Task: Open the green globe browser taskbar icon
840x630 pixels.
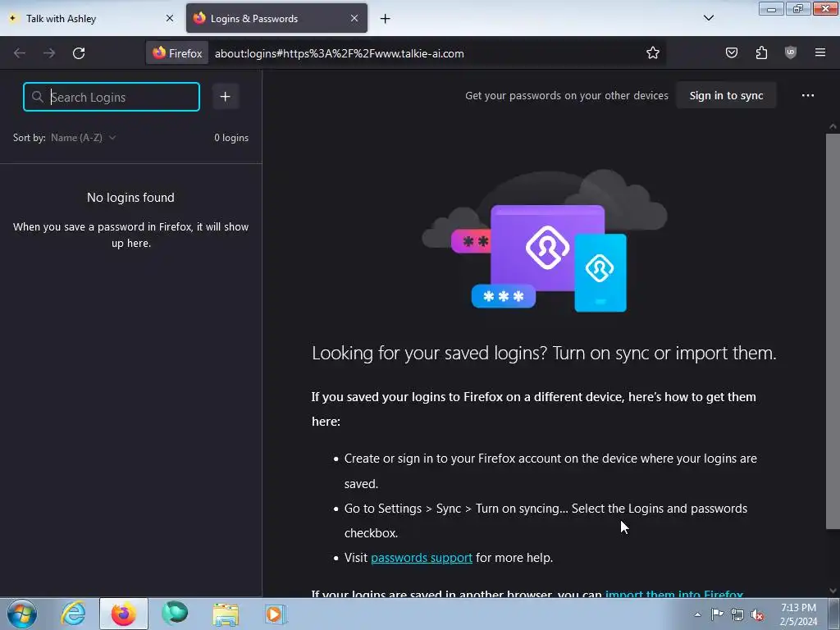Action: point(175,614)
